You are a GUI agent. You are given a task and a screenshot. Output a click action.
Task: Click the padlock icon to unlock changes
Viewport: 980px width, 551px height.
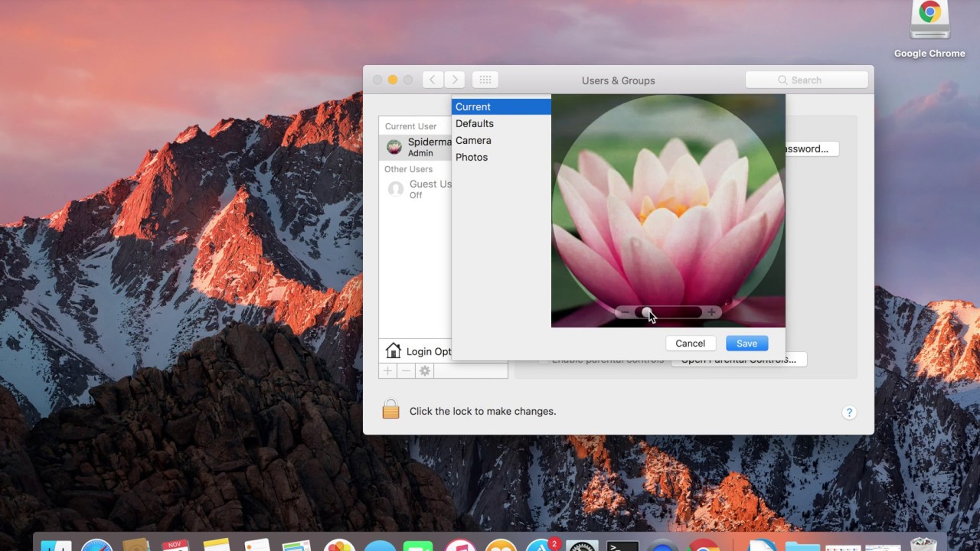390,409
